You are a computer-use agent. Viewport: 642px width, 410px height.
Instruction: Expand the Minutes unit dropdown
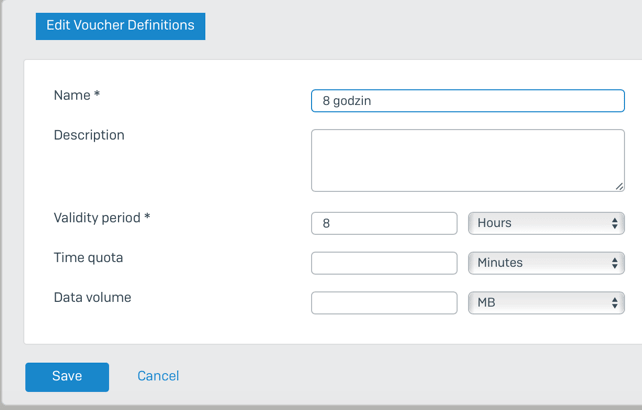546,263
